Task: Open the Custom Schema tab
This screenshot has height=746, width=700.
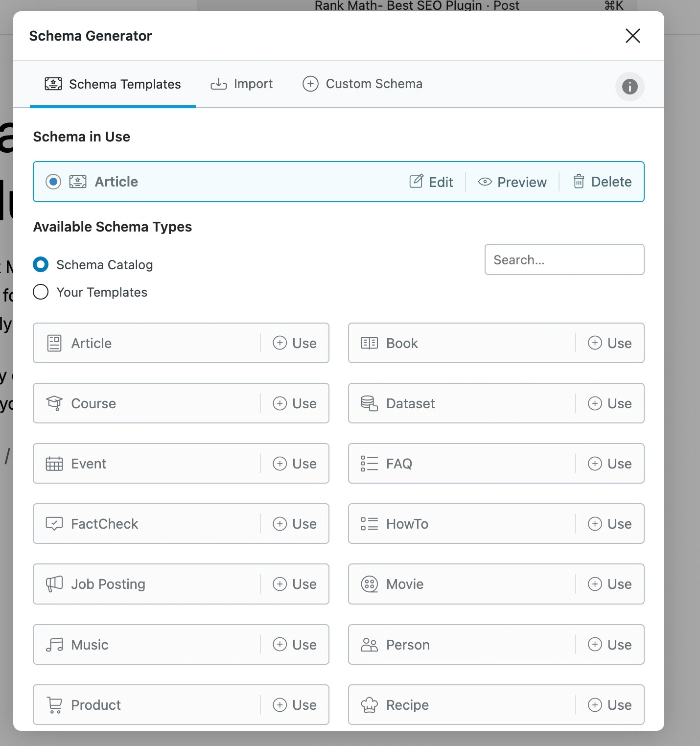Action: point(363,84)
